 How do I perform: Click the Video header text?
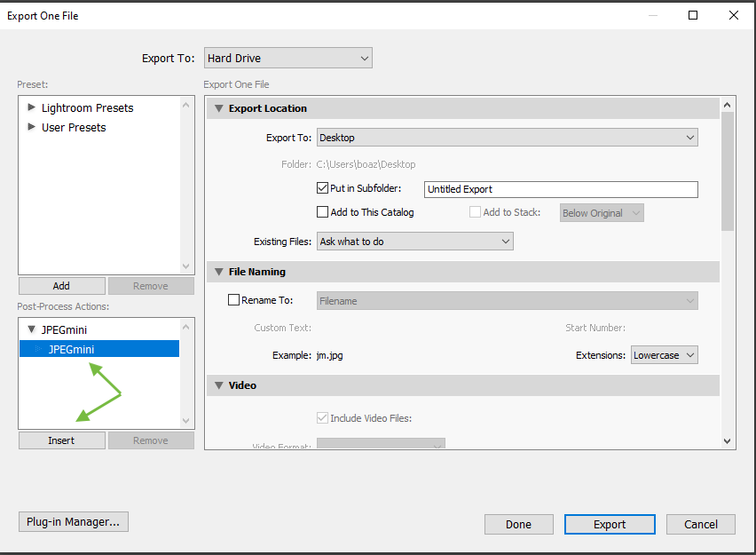242,385
